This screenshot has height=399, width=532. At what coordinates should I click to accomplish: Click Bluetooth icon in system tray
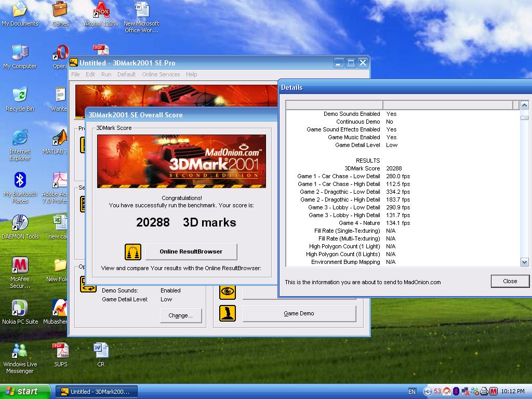click(456, 391)
